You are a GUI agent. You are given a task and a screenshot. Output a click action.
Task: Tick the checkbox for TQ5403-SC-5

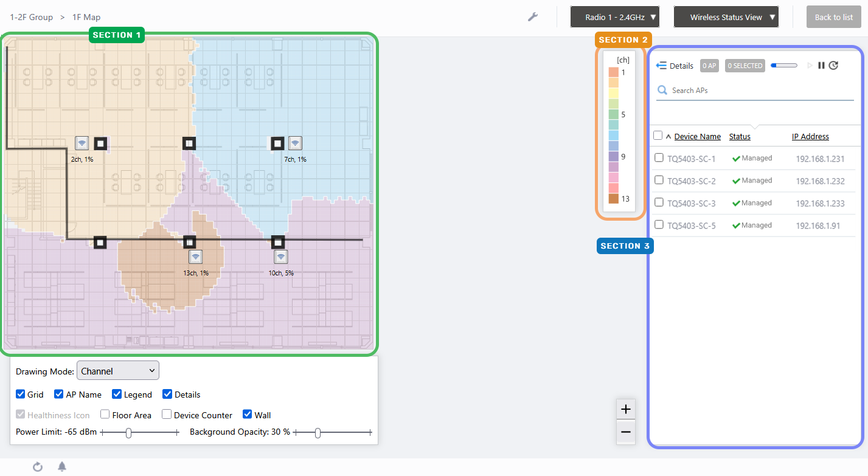[x=659, y=225]
